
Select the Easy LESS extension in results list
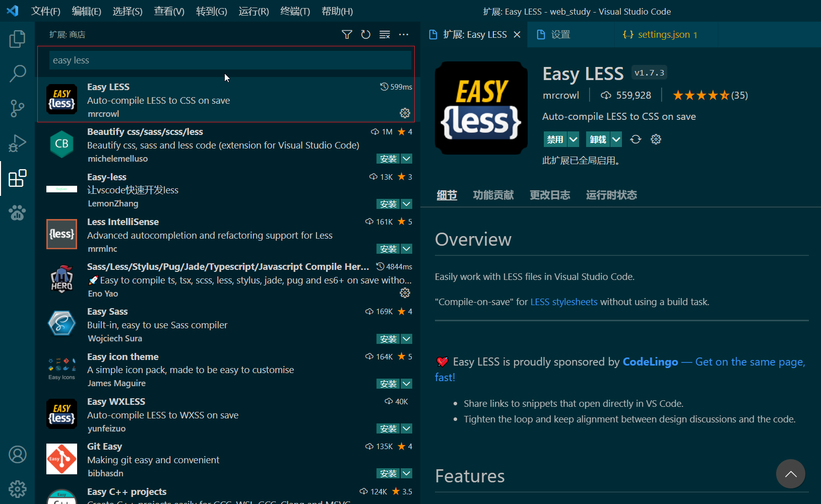click(x=228, y=100)
